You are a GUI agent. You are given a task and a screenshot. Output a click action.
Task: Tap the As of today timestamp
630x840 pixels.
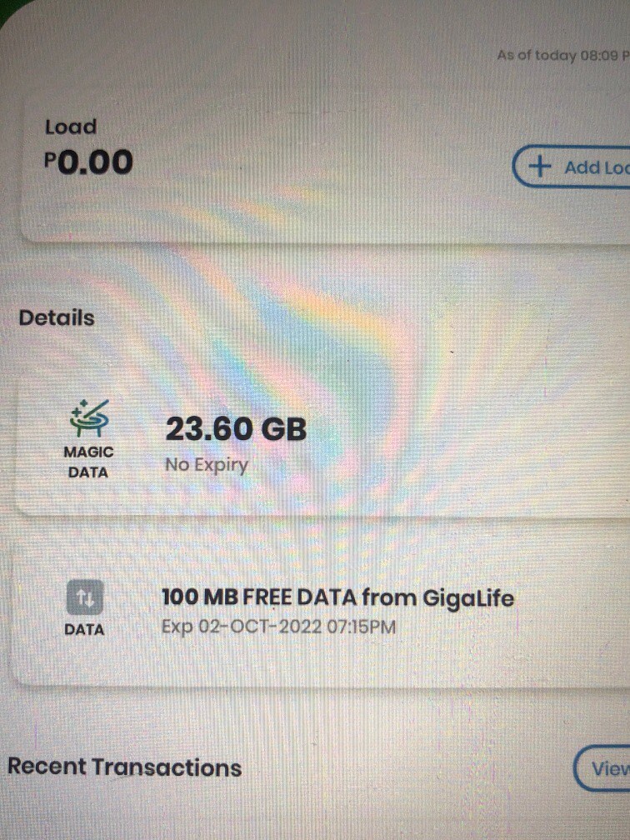562,56
